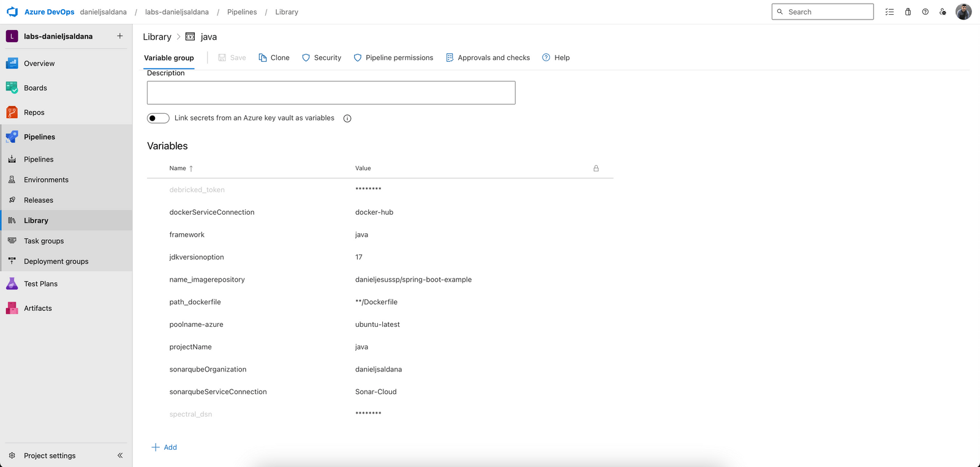Viewport: 980px width, 467px height.
Task: Select the poolname-azure variable name
Action: click(196, 324)
